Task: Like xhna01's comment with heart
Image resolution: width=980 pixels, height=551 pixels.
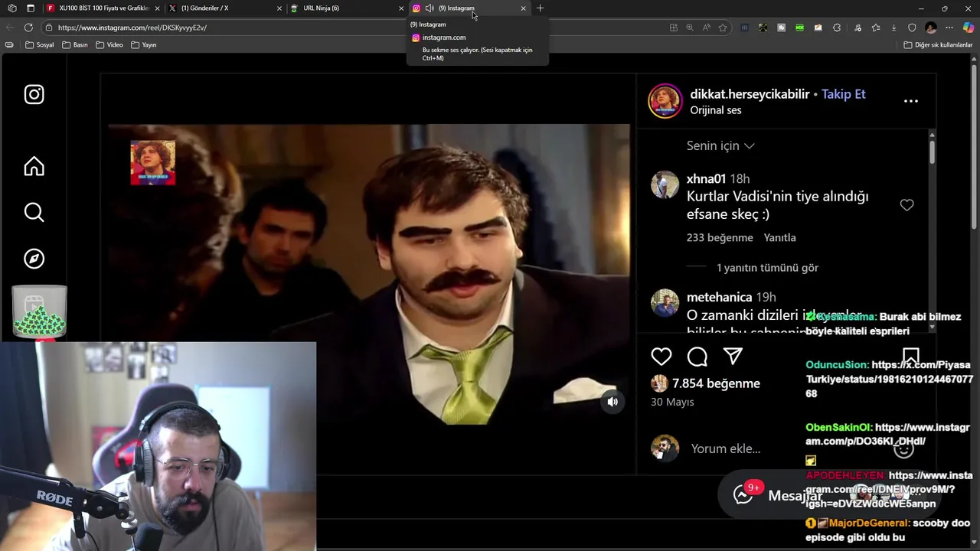Action: coord(906,205)
